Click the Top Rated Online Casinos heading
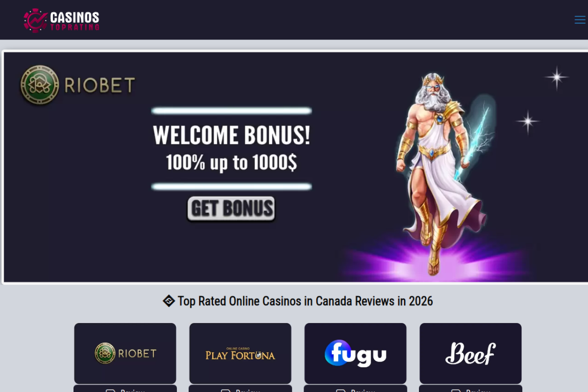This screenshot has height=392, width=588. coord(305,301)
